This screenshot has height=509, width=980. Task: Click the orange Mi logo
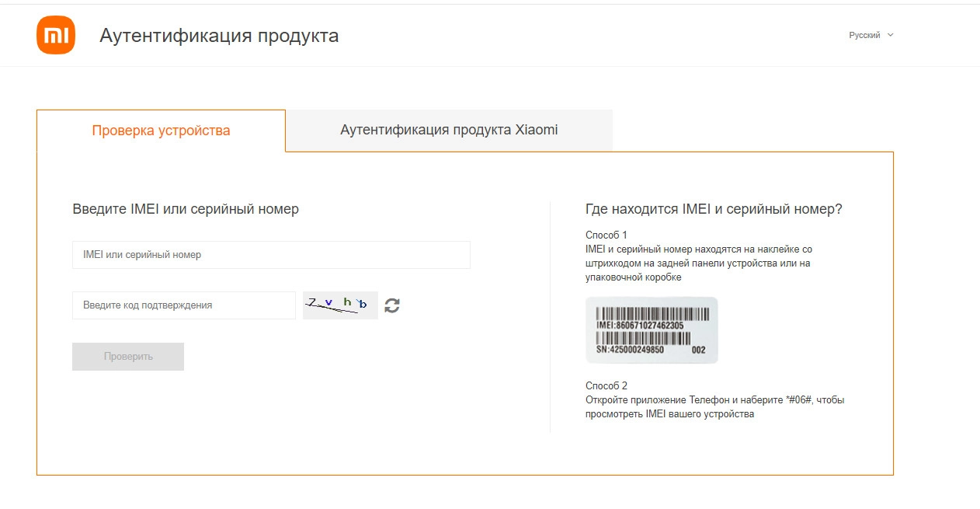click(56, 35)
